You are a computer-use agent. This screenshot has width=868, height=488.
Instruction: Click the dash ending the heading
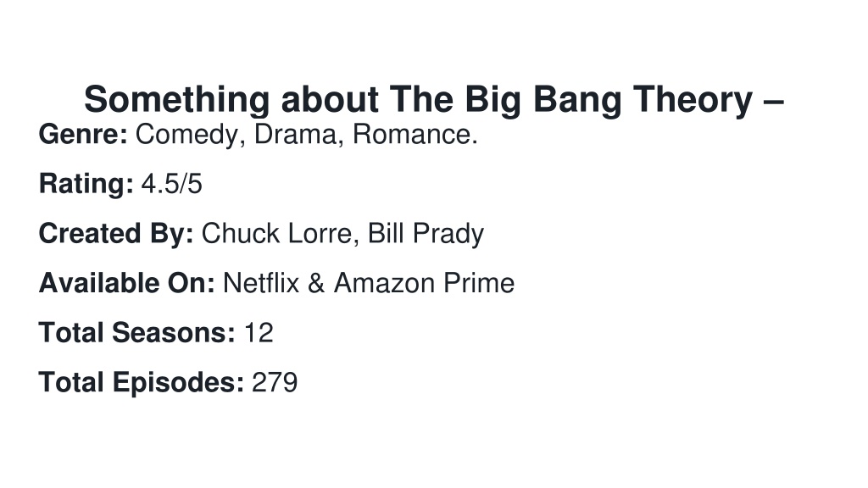point(773,103)
